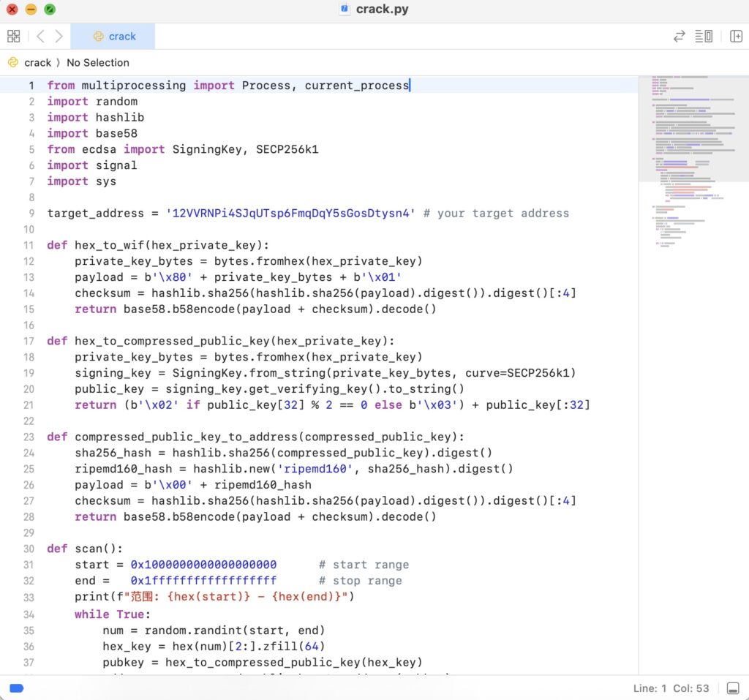Click 'zfill(64)' on line 36
The image size is (749, 700).
coord(294,647)
